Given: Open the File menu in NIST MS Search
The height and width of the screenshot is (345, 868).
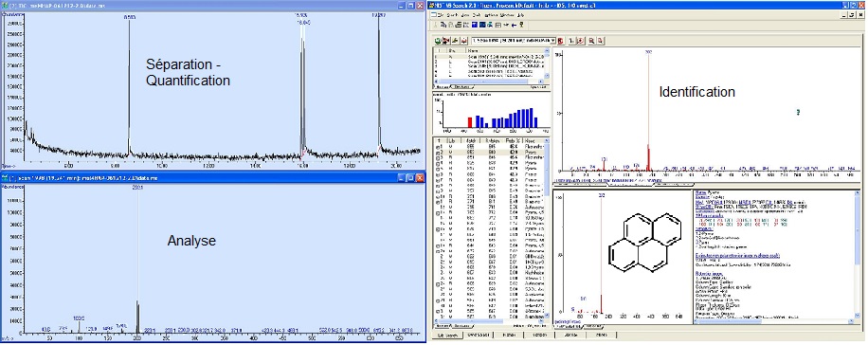Looking at the screenshot, I should (x=441, y=15).
